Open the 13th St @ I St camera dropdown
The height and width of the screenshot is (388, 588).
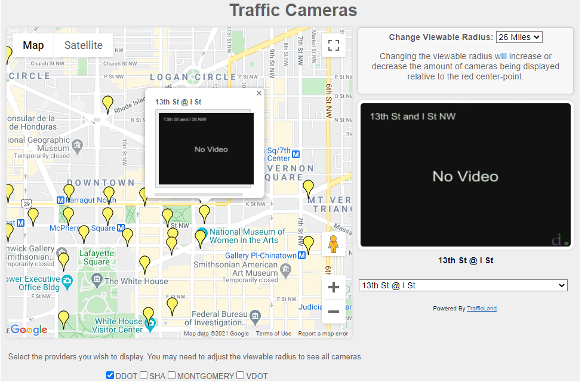coord(463,286)
